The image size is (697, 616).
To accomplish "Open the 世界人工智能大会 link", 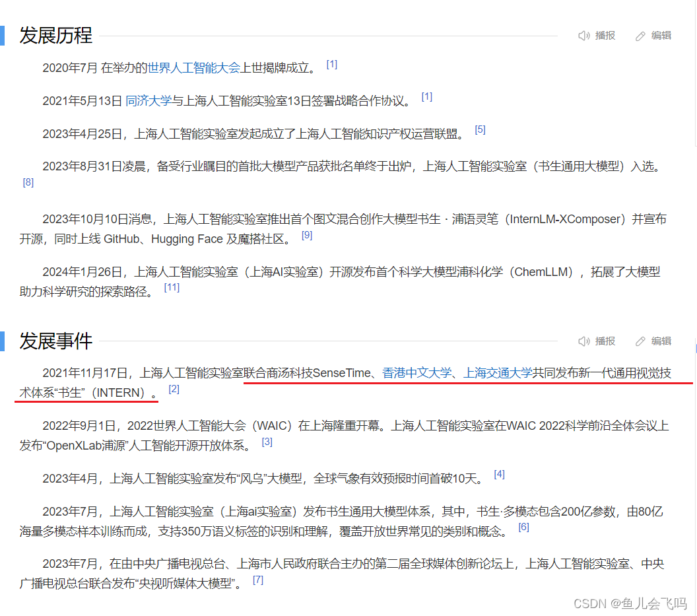I will point(193,67).
